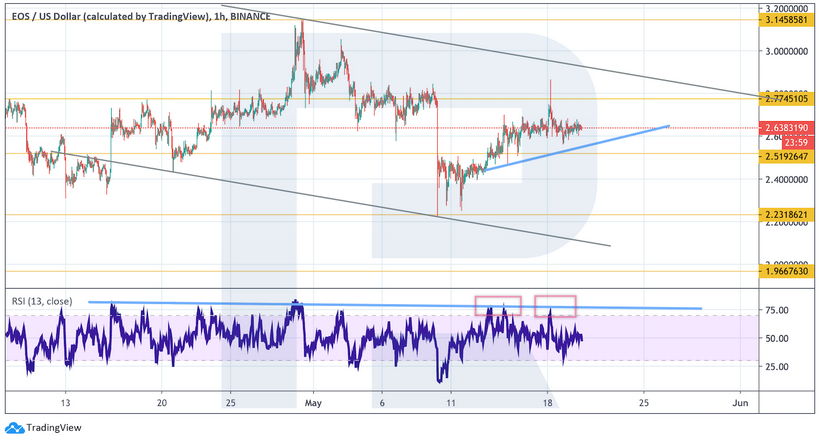Click the first red rectangle on RSI
820x442 pixels.
498,306
